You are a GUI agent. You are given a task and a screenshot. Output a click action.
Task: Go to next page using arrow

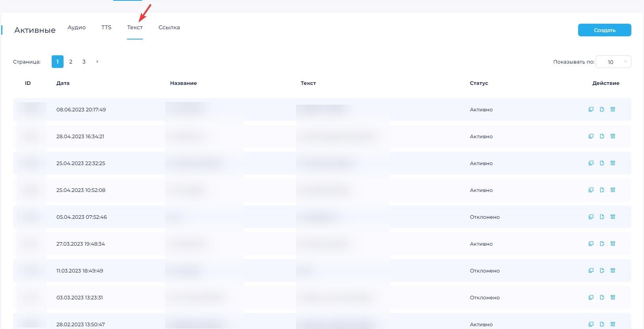(x=97, y=62)
